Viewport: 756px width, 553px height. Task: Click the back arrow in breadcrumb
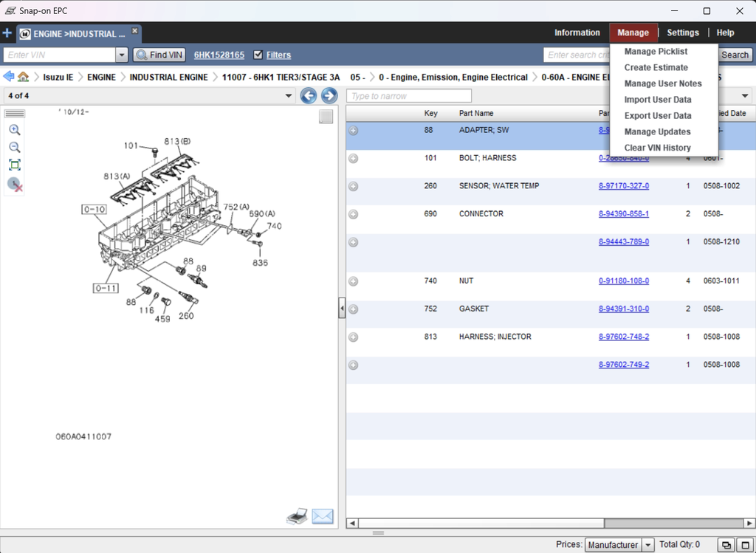(8, 77)
